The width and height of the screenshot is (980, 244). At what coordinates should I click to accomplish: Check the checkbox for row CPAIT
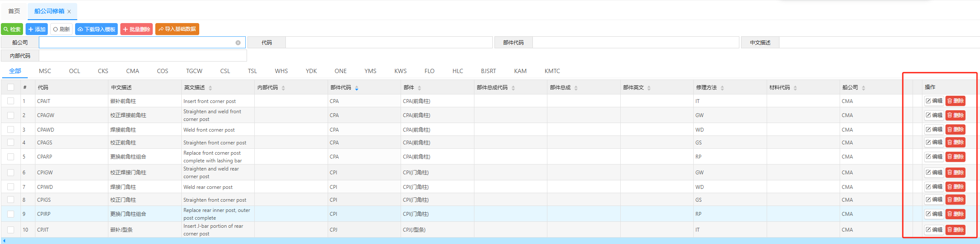[x=11, y=101]
